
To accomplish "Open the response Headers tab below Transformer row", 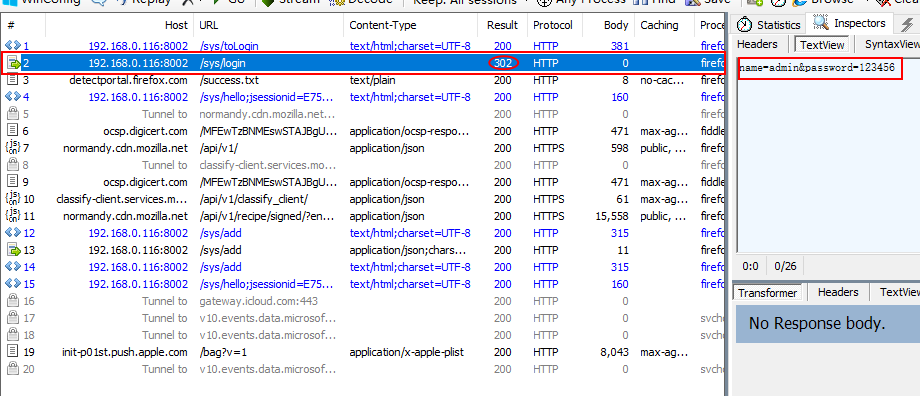I will pos(838,292).
